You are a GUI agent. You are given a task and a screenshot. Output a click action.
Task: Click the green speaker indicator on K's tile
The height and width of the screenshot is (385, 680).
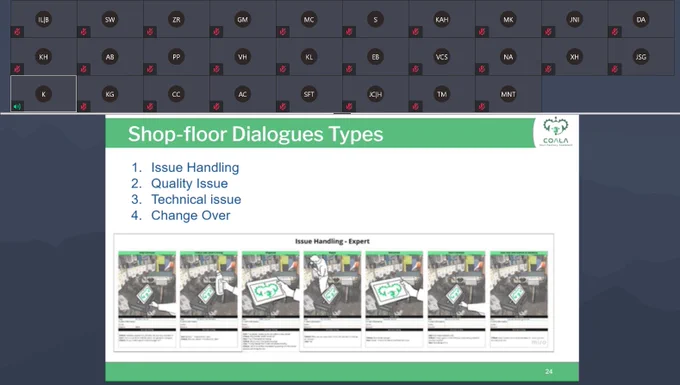point(17,106)
